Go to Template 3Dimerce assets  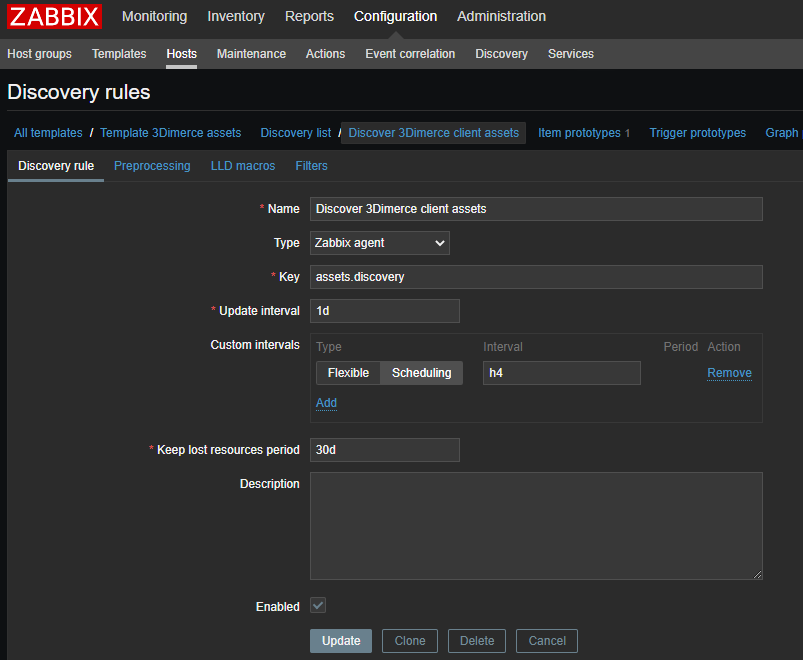pos(170,133)
